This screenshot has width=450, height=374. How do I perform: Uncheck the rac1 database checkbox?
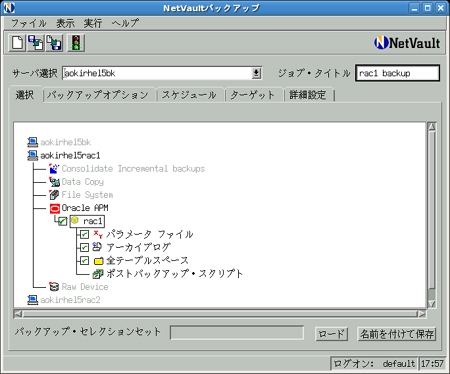point(63,221)
